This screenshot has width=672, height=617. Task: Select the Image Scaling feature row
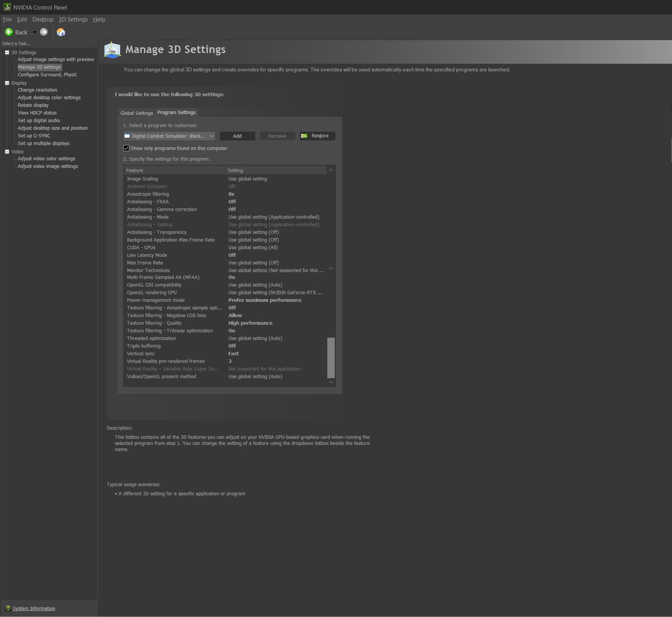(225, 179)
